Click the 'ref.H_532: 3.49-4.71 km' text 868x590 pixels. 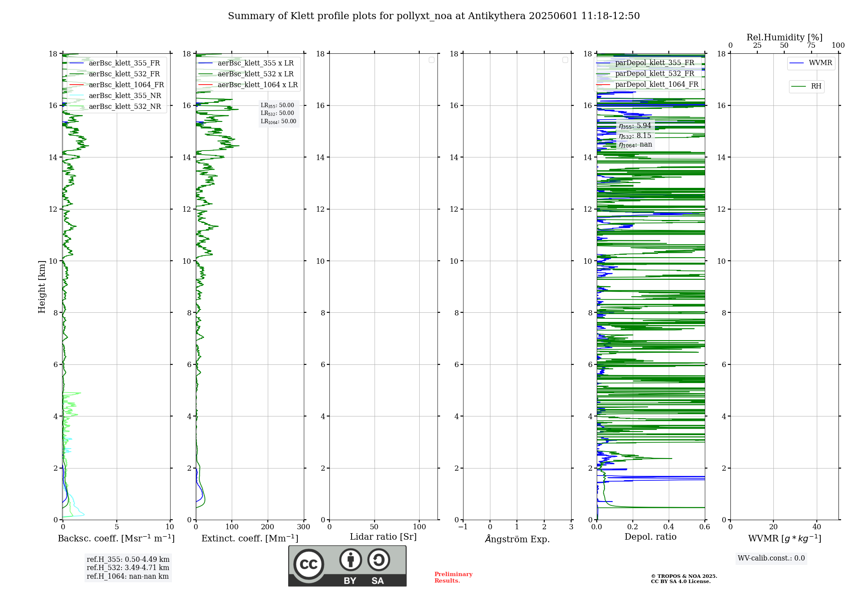128,568
